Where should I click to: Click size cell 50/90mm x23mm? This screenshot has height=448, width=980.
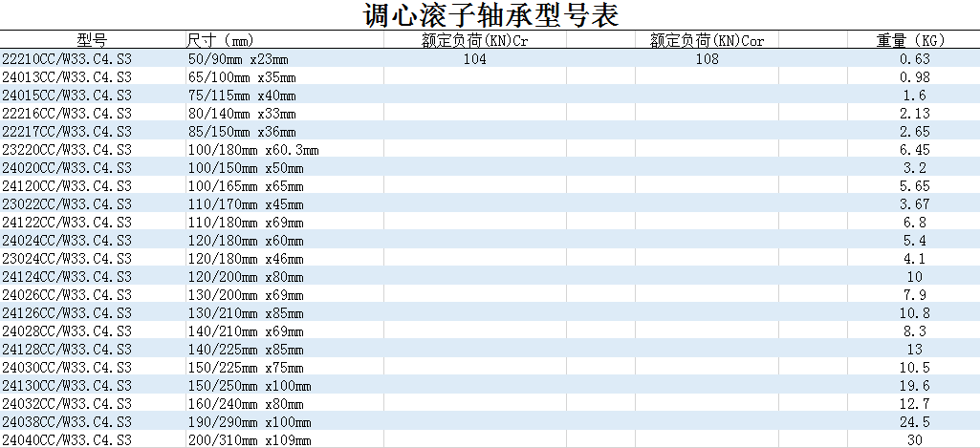[x=238, y=59]
